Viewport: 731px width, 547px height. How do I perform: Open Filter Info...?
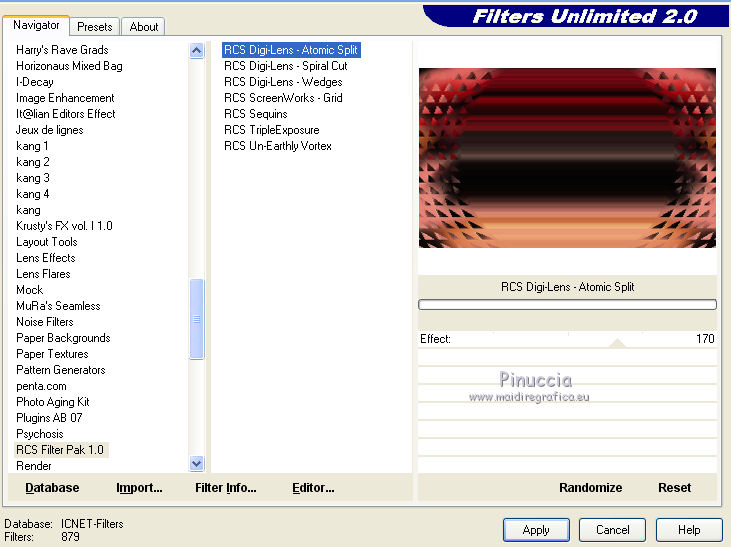coord(226,488)
